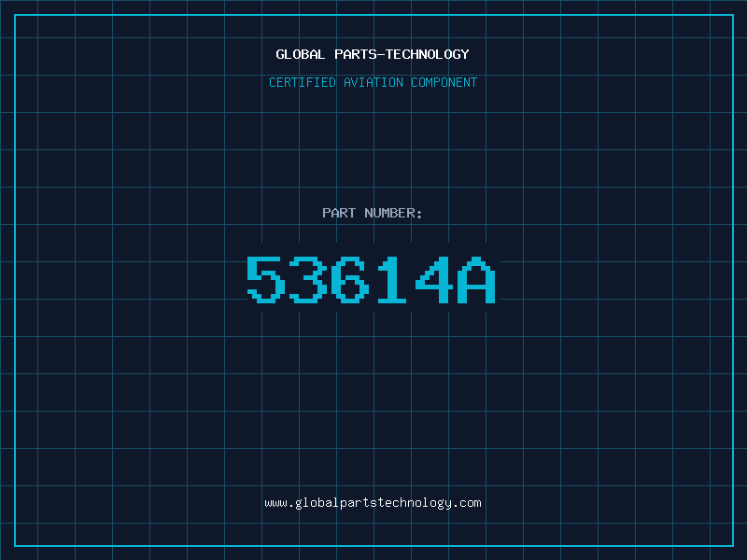Click the large digit 5

(x=266, y=279)
